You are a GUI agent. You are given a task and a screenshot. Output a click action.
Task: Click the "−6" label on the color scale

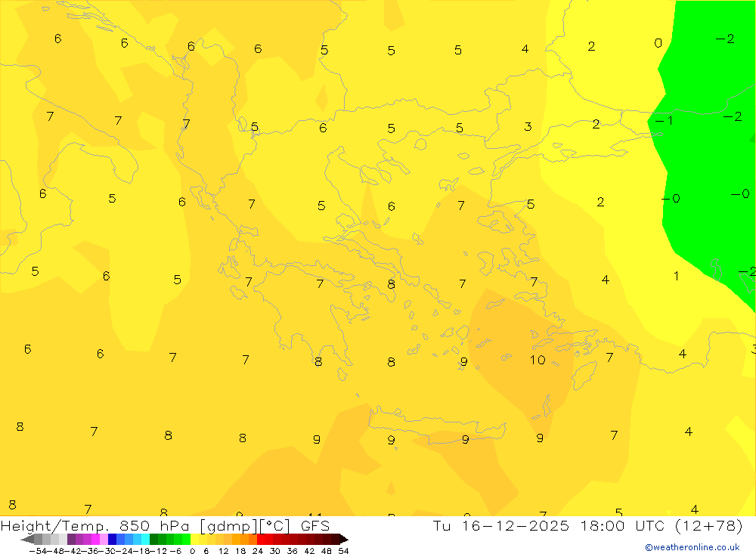175,551
